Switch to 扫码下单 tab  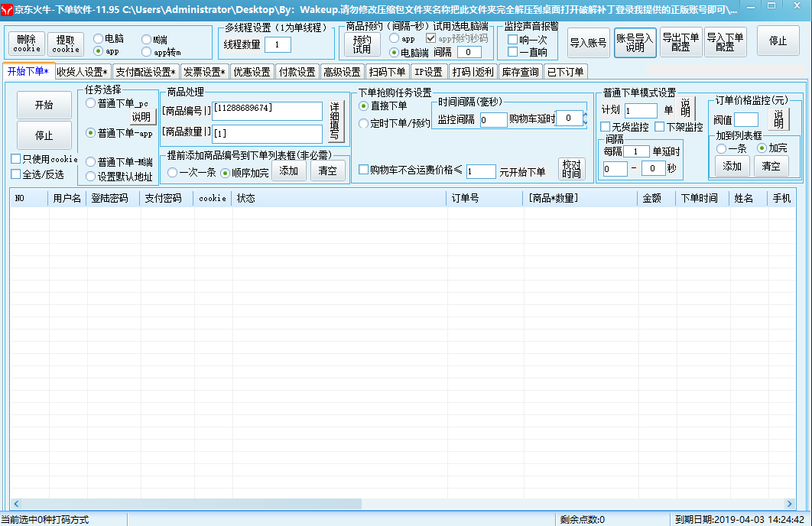387,72
